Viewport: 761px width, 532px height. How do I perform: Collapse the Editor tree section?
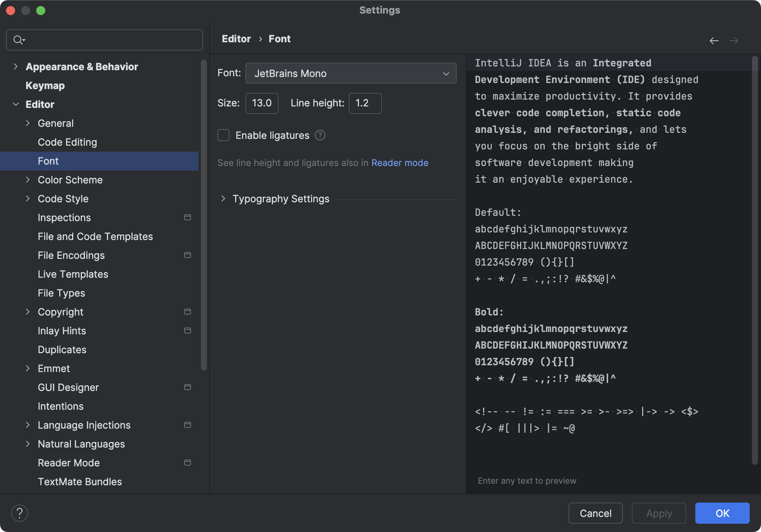coord(16,104)
